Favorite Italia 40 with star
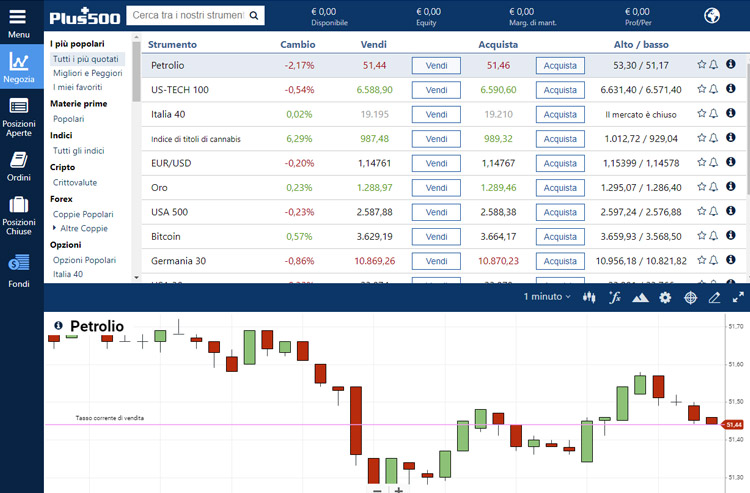The height and width of the screenshot is (493, 750). click(x=701, y=113)
